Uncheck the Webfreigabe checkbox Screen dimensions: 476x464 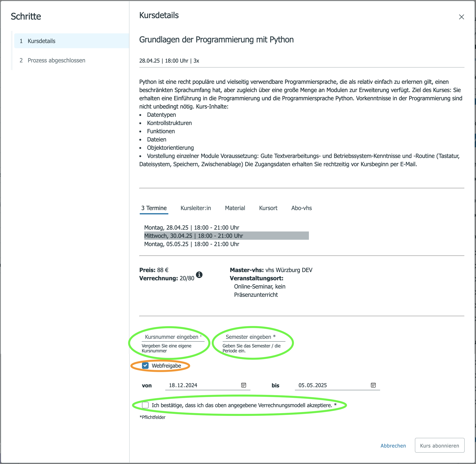(145, 366)
